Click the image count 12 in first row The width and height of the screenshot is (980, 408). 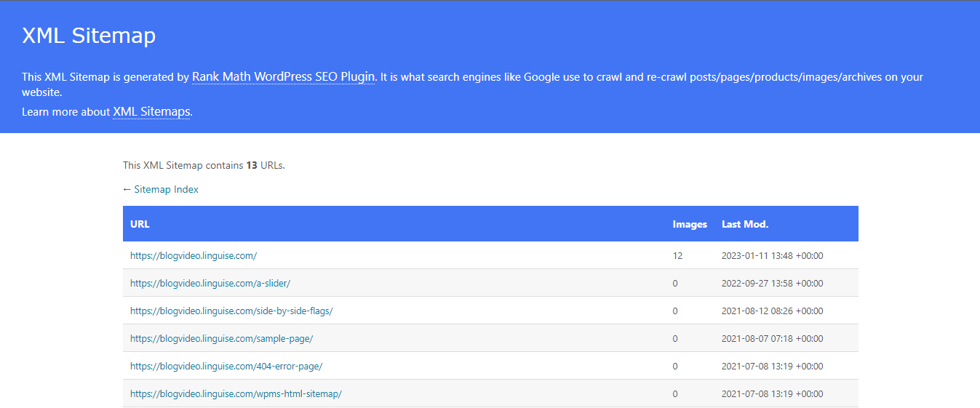tap(677, 256)
